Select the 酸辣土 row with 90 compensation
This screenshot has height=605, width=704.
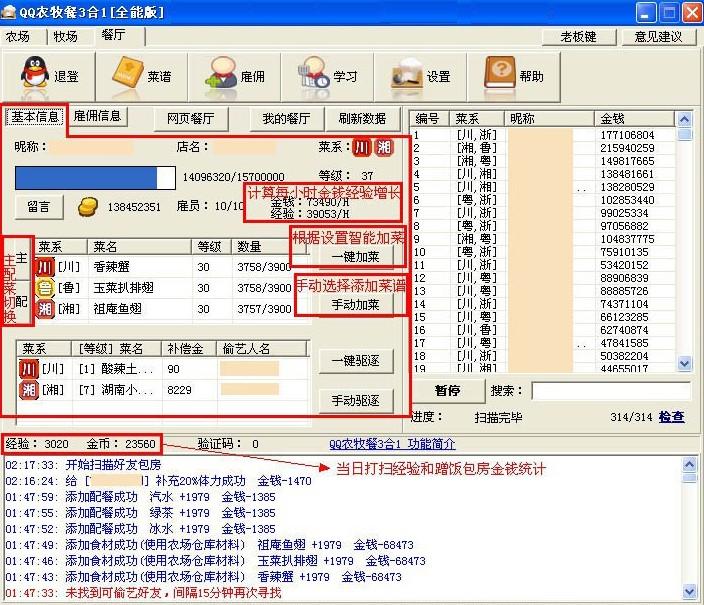(163, 369)
